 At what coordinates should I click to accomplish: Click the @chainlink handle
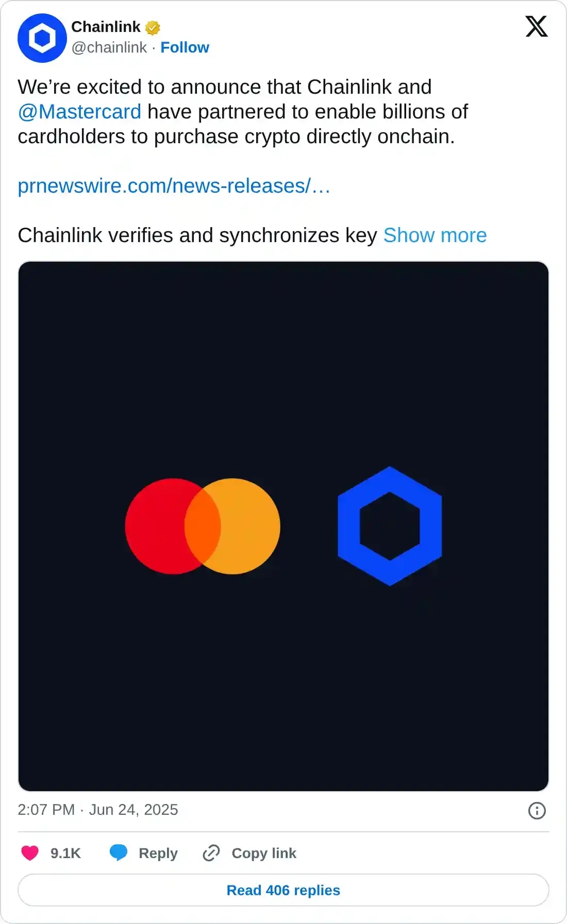point(108,47)
